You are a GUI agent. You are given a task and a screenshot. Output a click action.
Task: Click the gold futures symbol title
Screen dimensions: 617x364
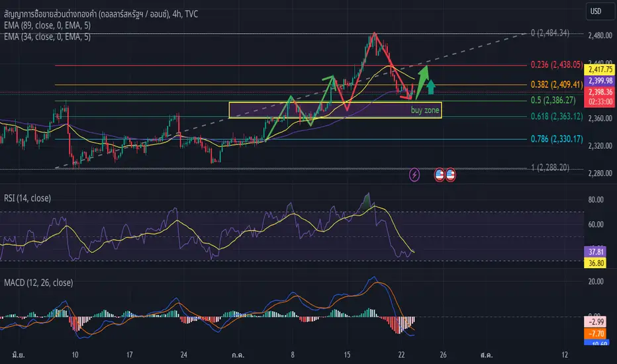click(101, 14)
